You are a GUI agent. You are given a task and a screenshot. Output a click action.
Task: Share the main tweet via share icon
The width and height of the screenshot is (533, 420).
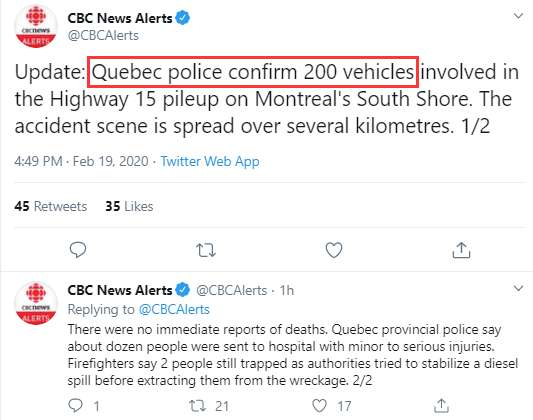[x=461, y=250]
